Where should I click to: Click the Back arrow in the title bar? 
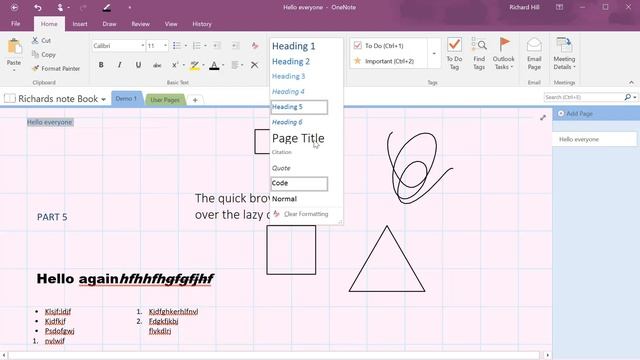point(14,7)
